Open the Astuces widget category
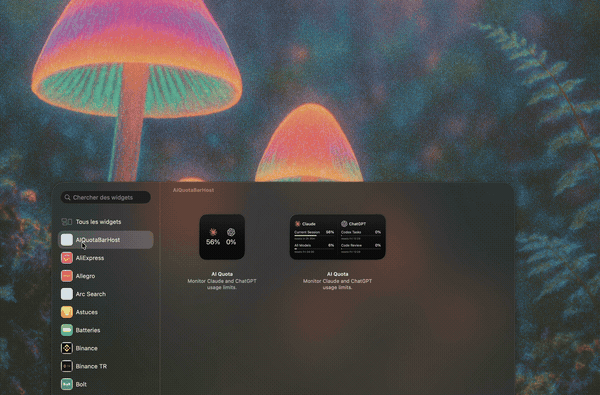 [x=106, y=312]
